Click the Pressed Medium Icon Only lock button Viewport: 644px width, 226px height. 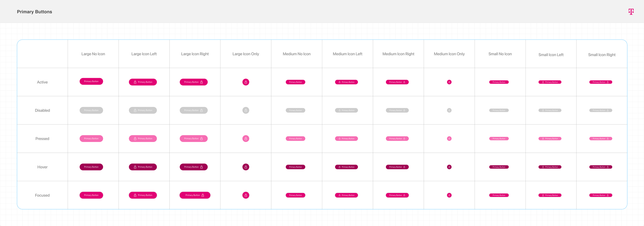click(449, 139)
